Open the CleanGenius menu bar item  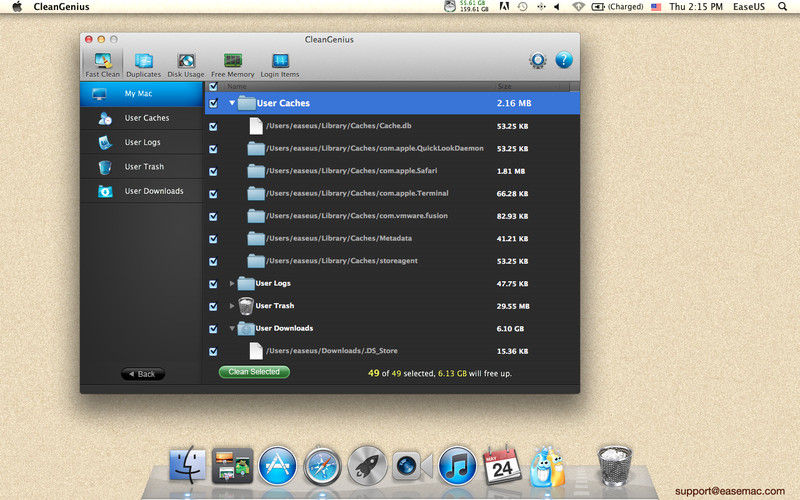(x=61, y=7)
